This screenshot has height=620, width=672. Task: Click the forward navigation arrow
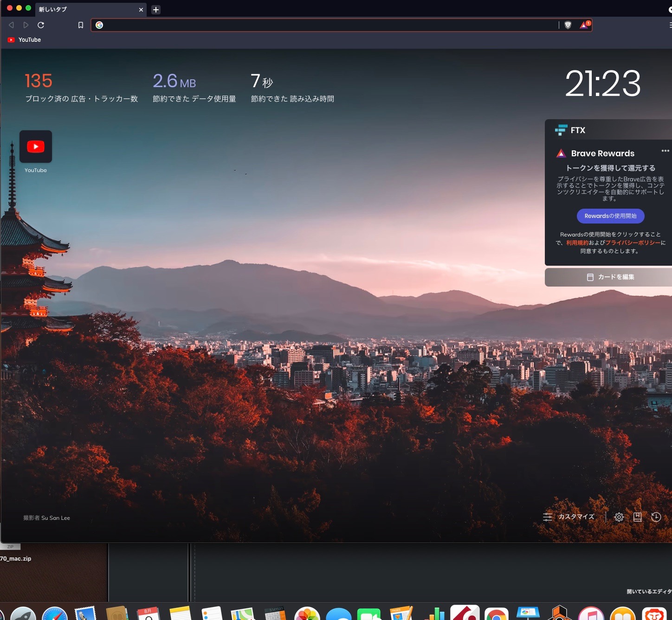(26, 25)
